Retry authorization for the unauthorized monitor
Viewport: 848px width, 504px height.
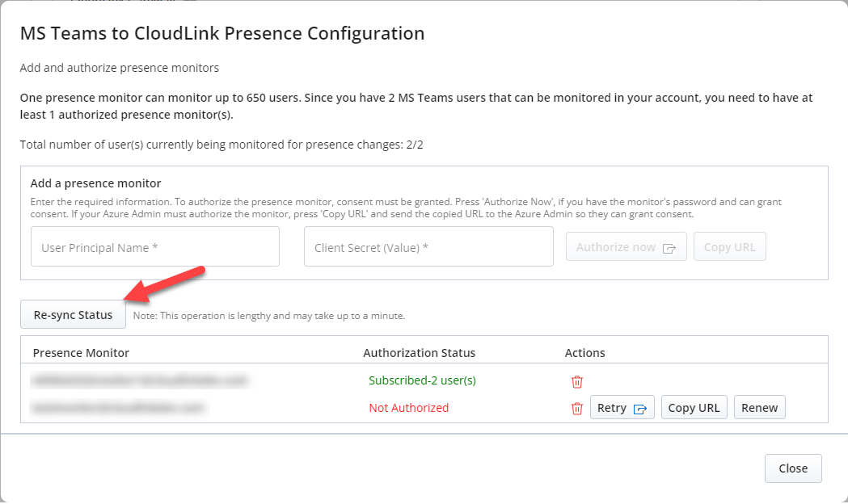click(622, 408)
